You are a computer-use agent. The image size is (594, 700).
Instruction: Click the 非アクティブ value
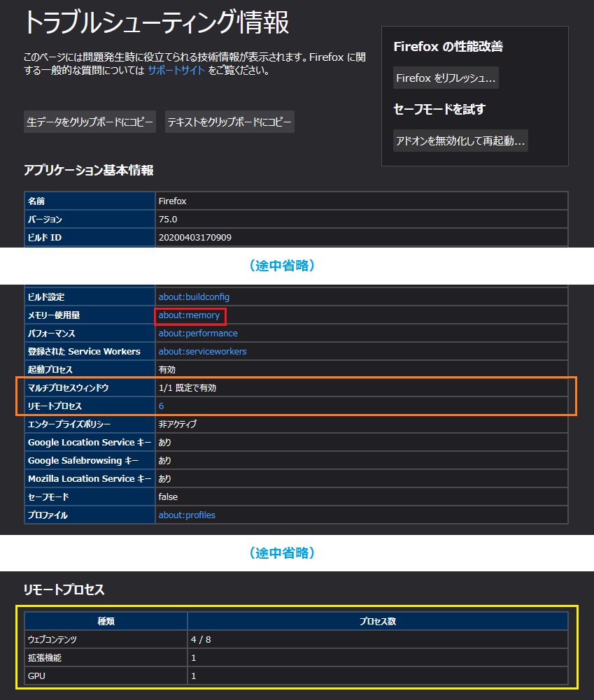pos(177,424)
